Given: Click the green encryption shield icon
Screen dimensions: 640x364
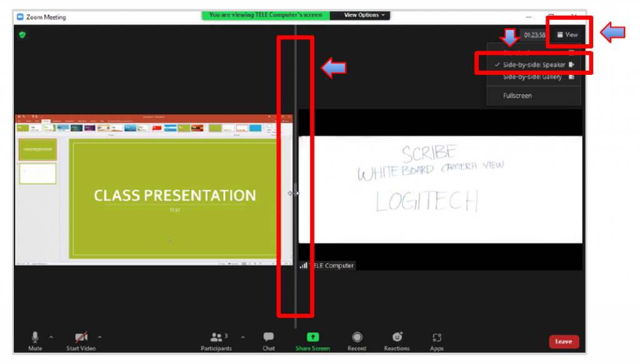Looking at the screenshot, I should click(22, 35).
